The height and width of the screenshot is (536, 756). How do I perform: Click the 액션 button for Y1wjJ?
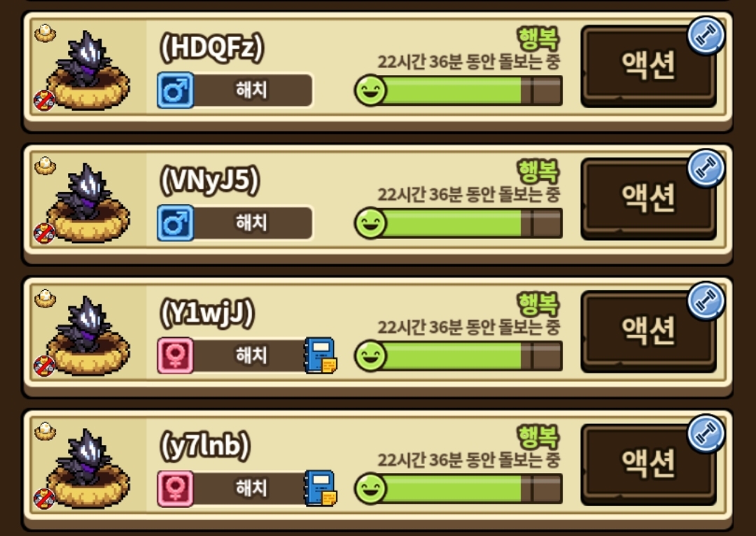(648, 331)
